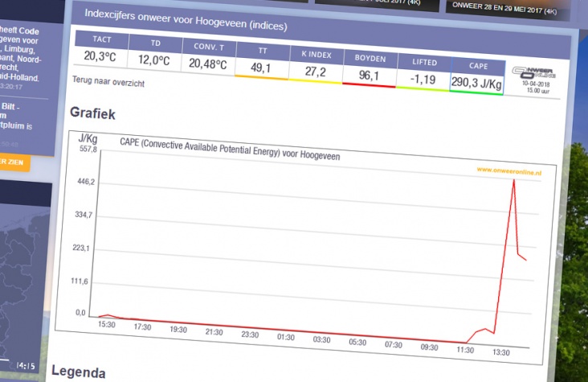The width and height of the screenshot is (588, 382).
Task: Click the CAPE value 290,3 J/Kg
Action: [476, 82]
